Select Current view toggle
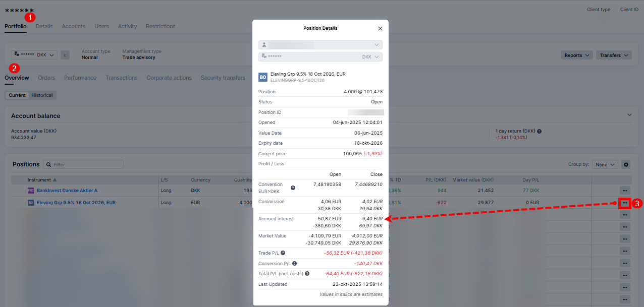This screenshot has height=307, width=644. [x=17, y=95]
